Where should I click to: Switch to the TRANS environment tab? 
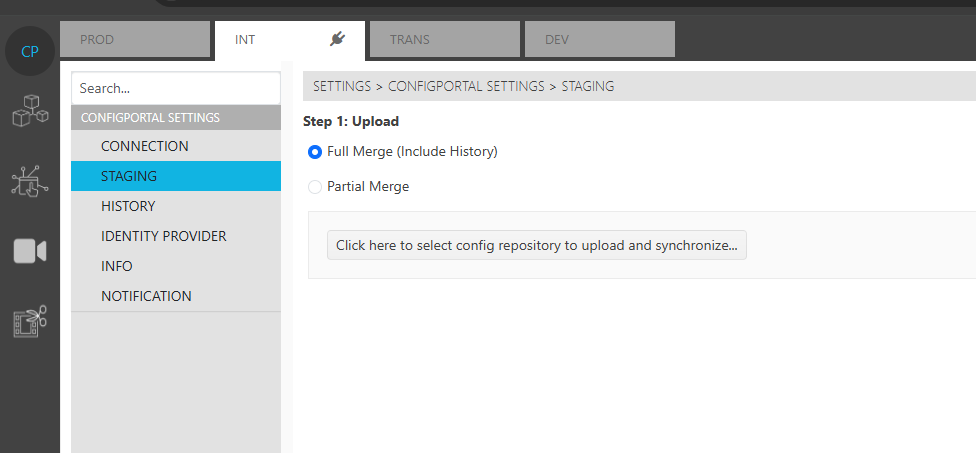(445, 40)
